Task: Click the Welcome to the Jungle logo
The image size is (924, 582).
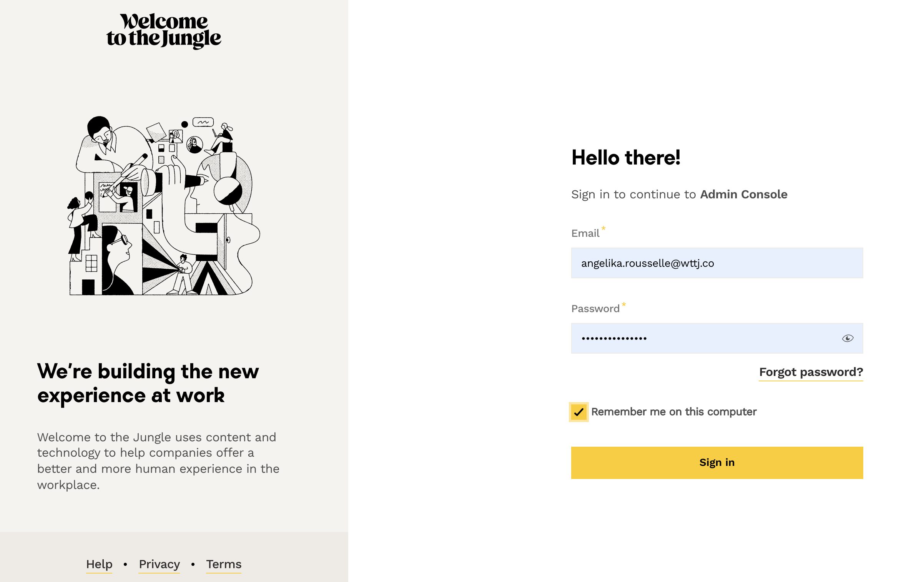Action: click(x=164, y=31)
